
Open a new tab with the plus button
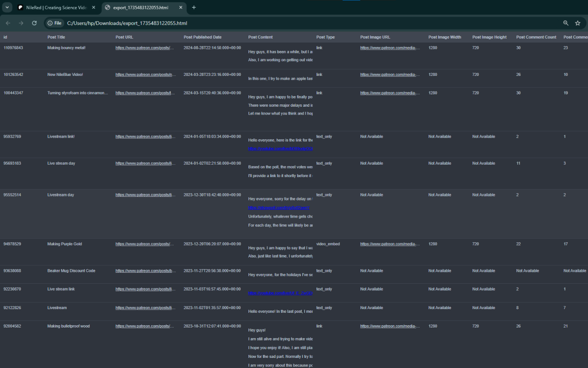click(194, 7)
